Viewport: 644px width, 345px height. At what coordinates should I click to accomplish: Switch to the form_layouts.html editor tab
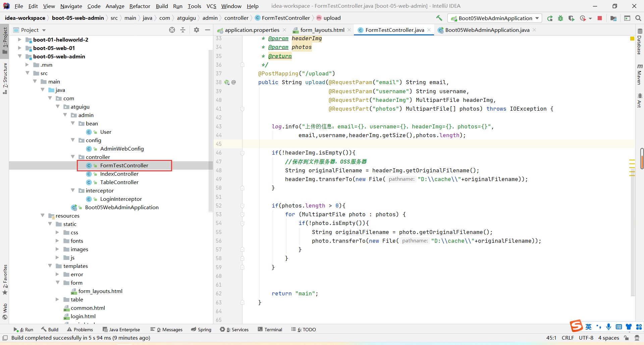point(322,30)
